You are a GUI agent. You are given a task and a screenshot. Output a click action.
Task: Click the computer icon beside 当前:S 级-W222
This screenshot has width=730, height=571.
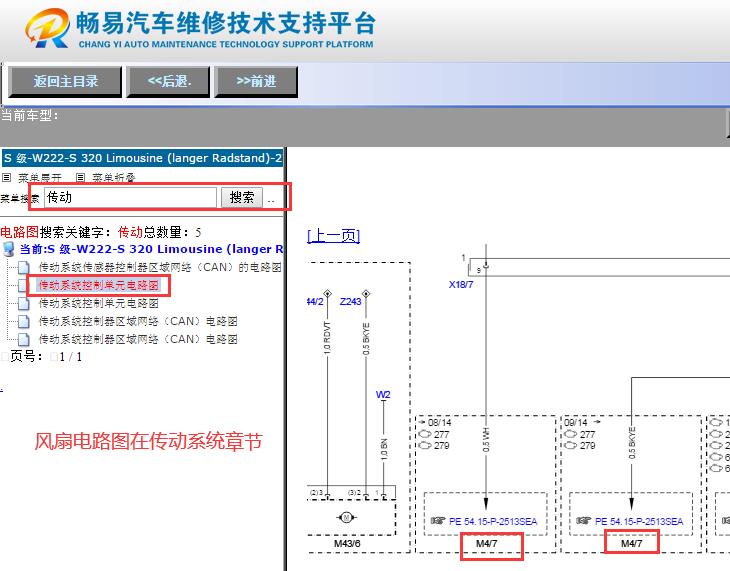tap(8, 249)
